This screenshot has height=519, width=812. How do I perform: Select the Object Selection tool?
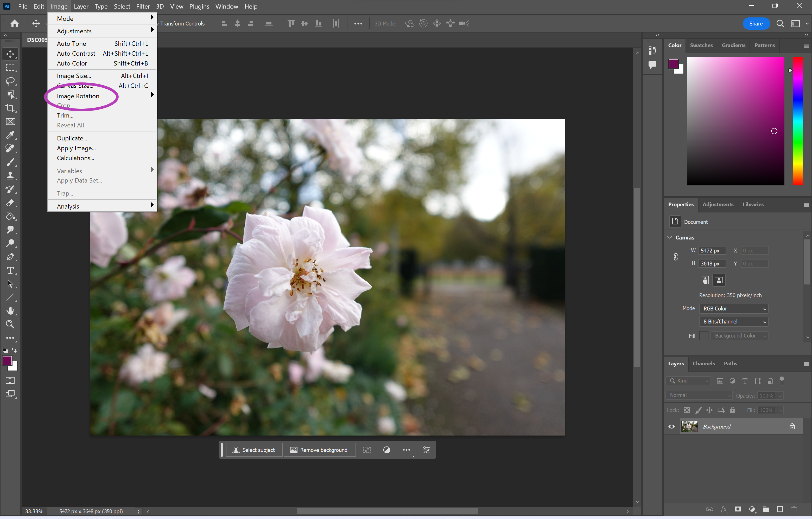pos(10,95)
